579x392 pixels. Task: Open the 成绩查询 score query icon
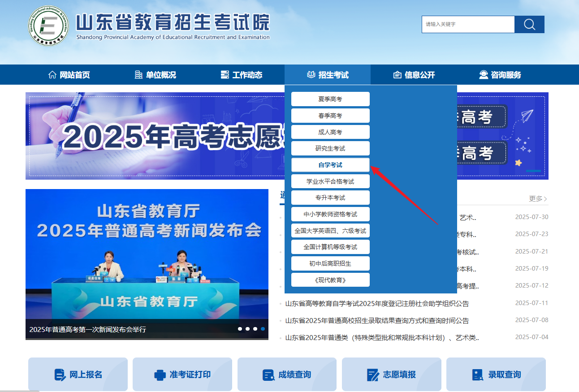269,374
